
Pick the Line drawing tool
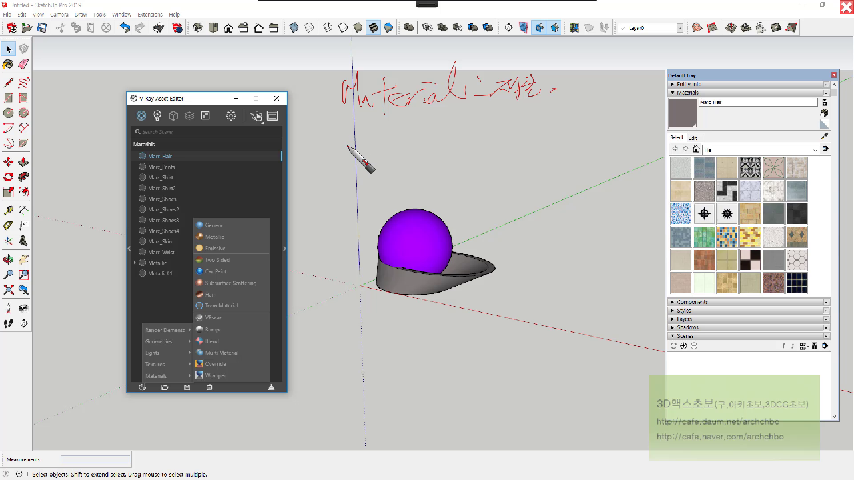pyautogui.click(x=8, y=83)
